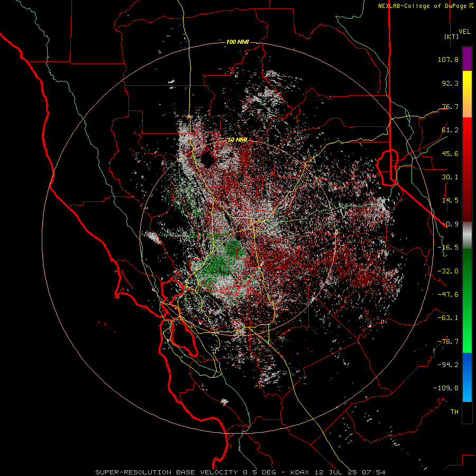Select the -78.7 velocity scale value

[x=448, y=342]
